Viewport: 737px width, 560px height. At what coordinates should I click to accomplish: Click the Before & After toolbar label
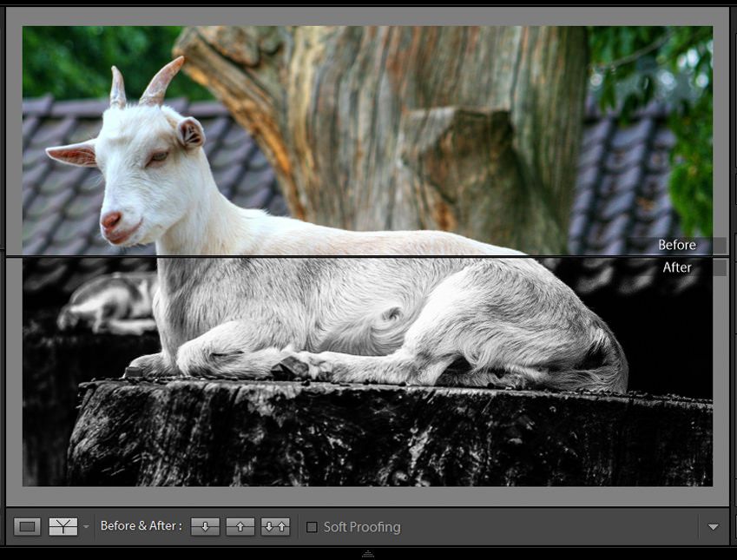[x=141, y=525]
